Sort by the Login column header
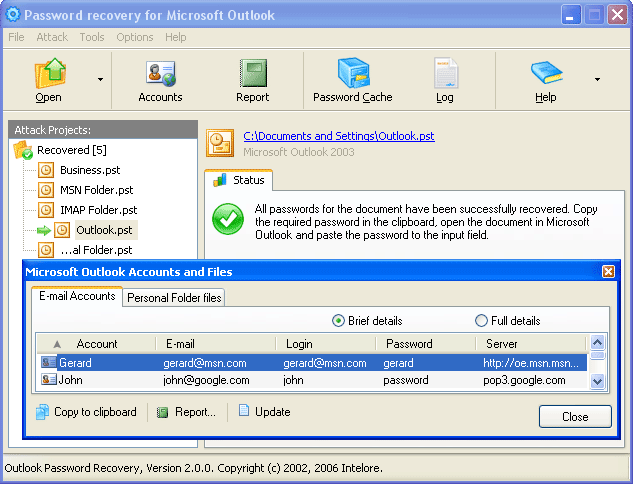Image resolution: width=633 pixels, height=485 pixels. pos(326,344)
